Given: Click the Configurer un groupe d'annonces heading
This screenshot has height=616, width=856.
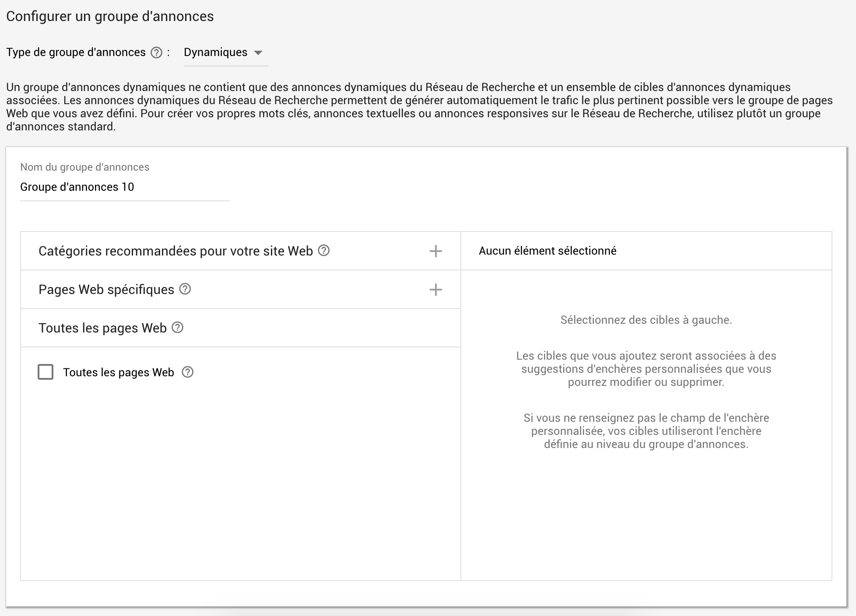Looking at the screenshot, I should coord(110,16).
